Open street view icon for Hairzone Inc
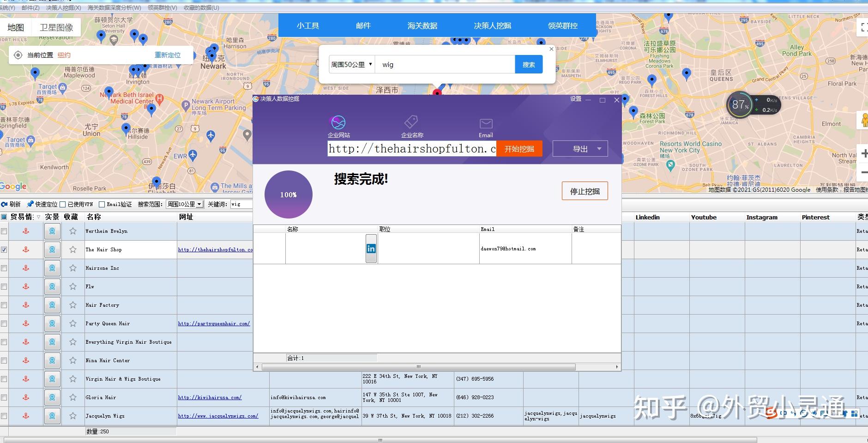This screenshot has width=868, height=443. [52, 268]
